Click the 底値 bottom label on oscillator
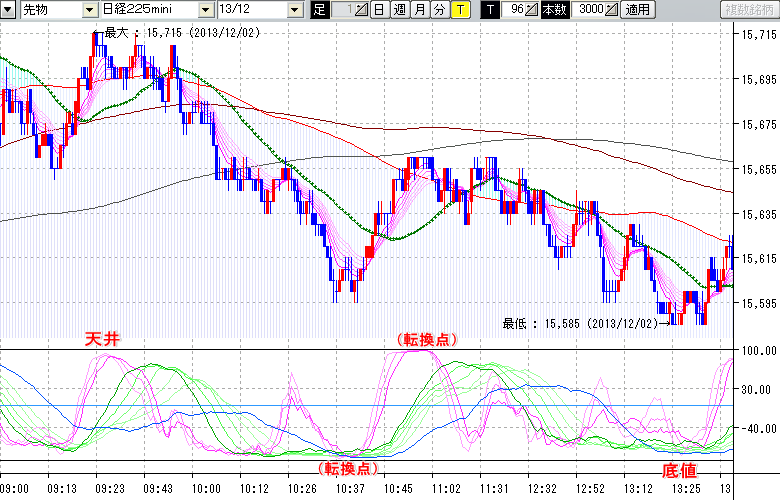Viewport: 780px width, 500px height. click(x=679, y=469)
